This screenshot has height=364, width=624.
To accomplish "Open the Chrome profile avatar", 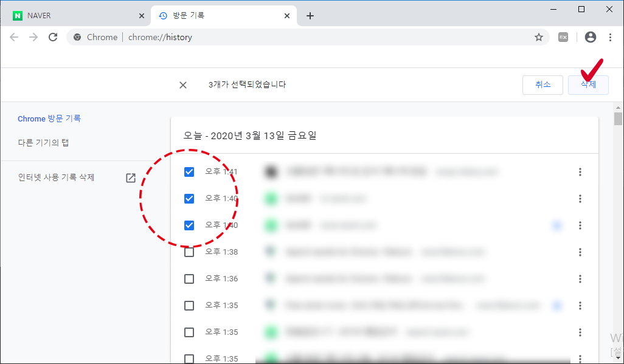I will (591, 38).
